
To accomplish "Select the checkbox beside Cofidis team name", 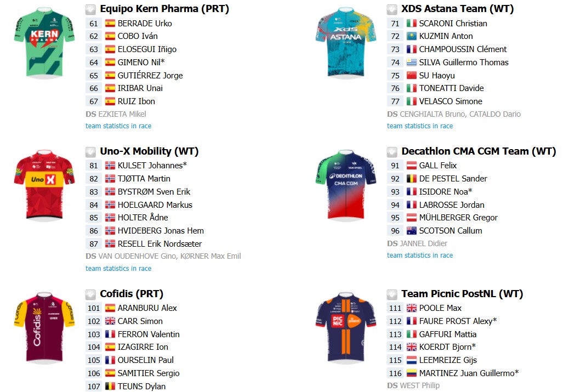I will [x=90, y=294].
